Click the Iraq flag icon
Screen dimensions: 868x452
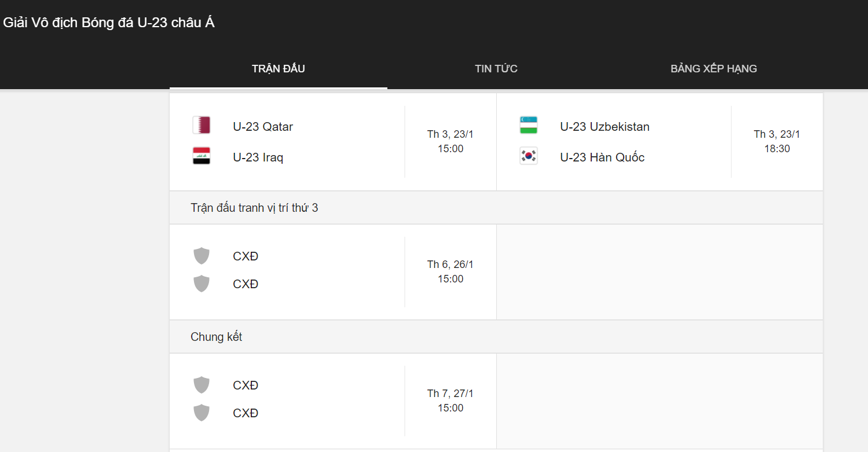(x=202, y=156)
